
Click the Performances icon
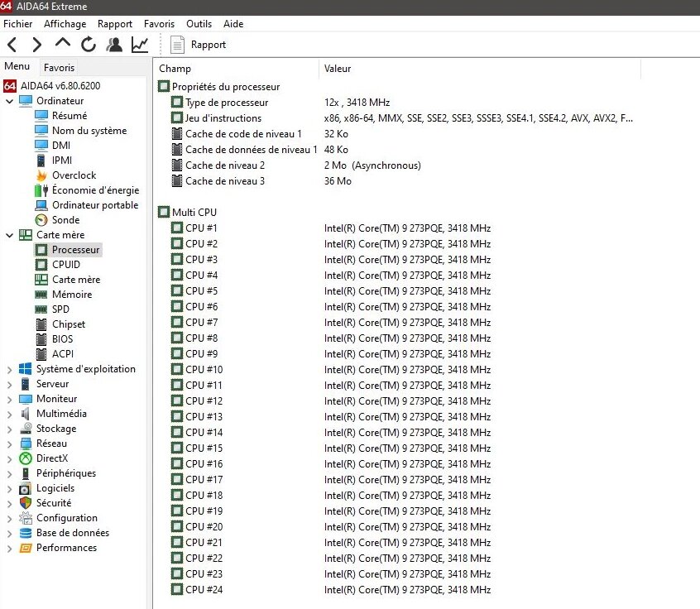(x=26, y=548)
